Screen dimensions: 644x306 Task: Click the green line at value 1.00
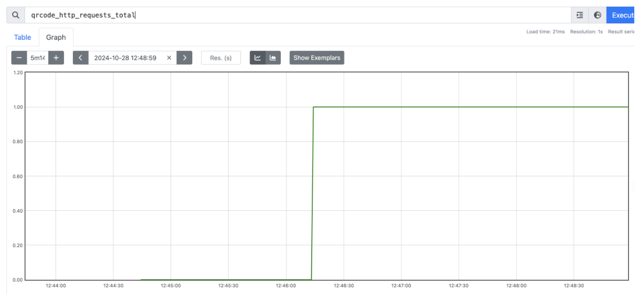[471, 107]
